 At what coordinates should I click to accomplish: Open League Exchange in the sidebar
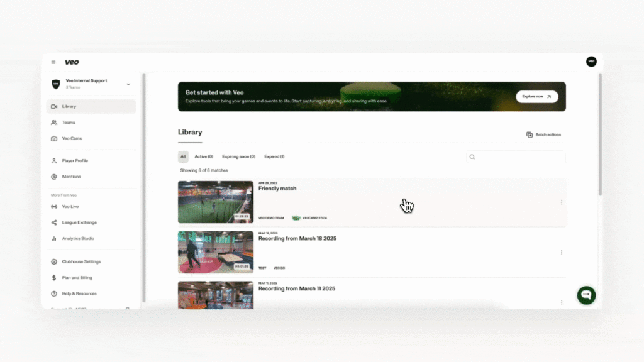pos(79,222)
